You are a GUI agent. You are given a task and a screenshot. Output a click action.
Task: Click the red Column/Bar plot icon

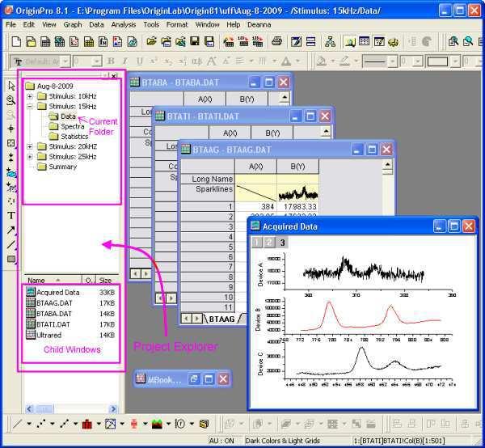(x=87, y=424)
